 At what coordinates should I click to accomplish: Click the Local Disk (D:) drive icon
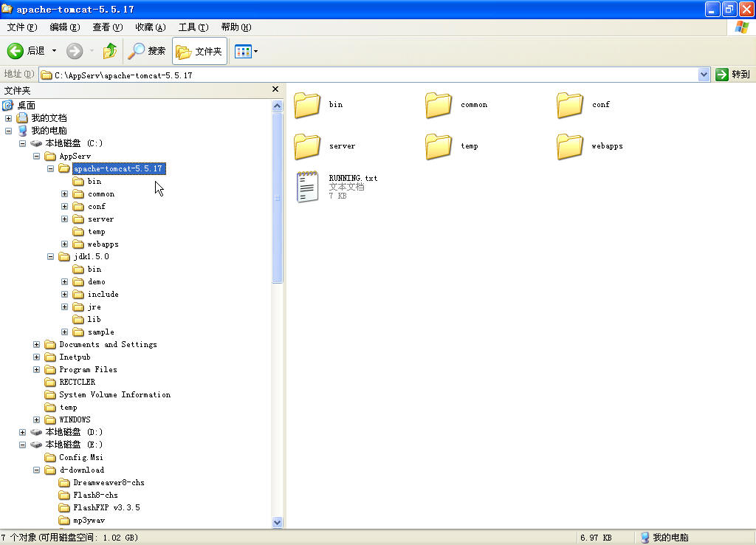(36, 432)
